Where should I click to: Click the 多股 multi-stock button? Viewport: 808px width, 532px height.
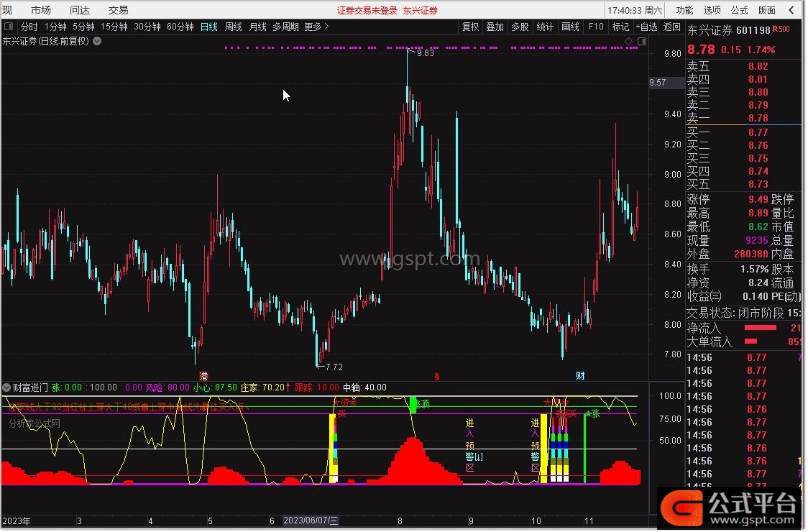point(520,27)
